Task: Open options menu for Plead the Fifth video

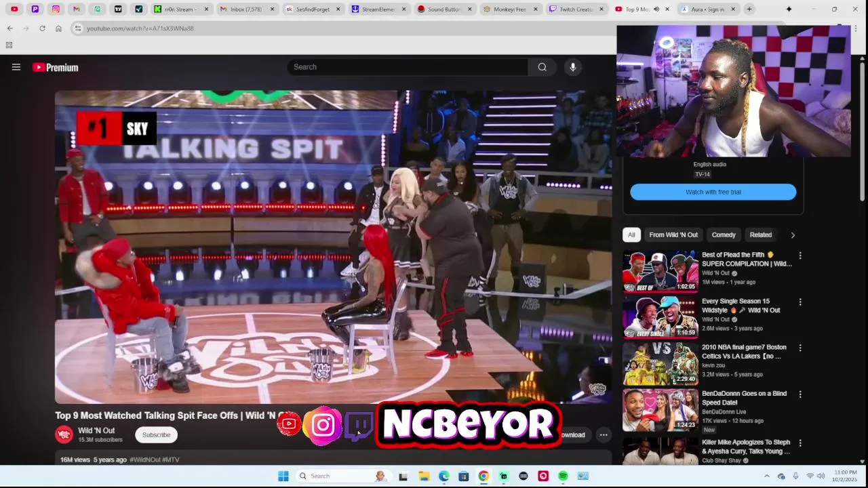Action: tap(800, 256)
